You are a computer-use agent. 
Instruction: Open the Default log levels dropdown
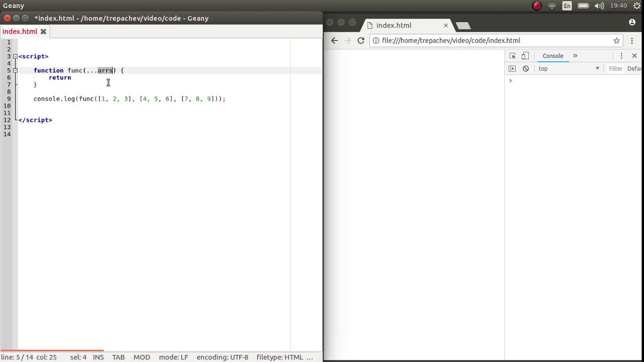click(x=635, y=68)
